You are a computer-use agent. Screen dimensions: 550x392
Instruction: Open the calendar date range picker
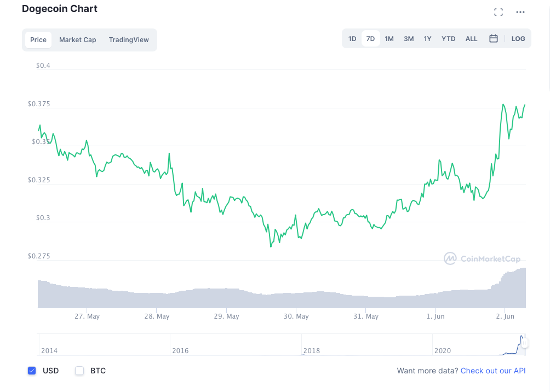493,39
